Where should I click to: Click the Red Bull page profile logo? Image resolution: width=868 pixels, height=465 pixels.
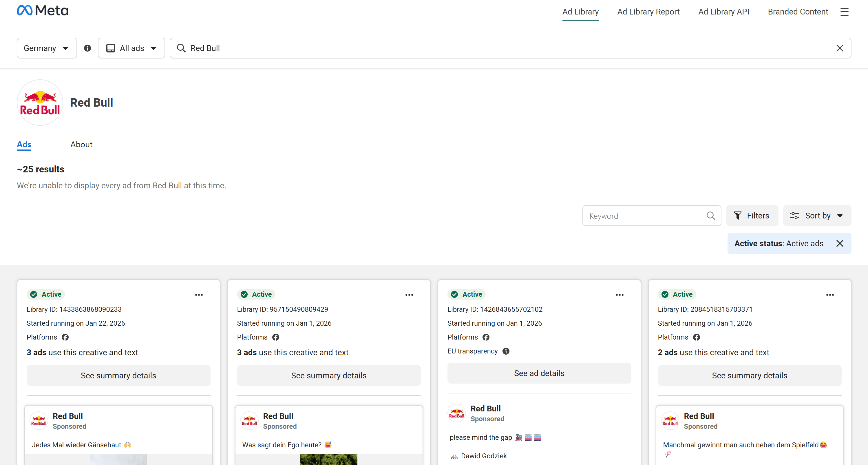click(x=40, y=103)
